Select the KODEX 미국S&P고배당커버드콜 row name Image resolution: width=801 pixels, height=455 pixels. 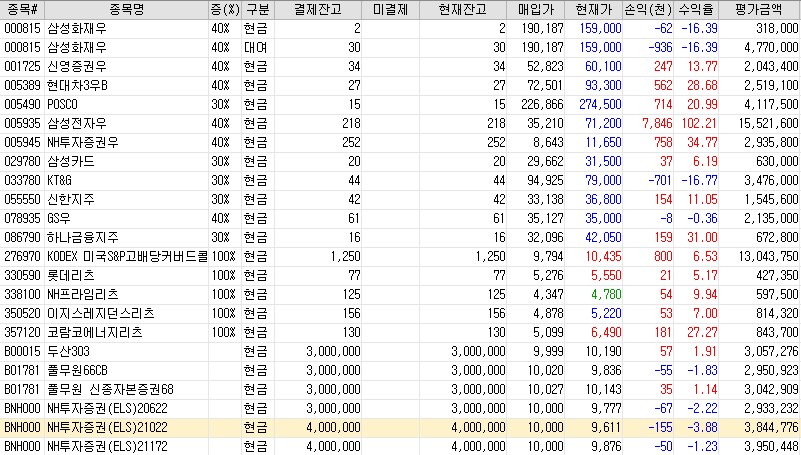click(x=127, y=256)
